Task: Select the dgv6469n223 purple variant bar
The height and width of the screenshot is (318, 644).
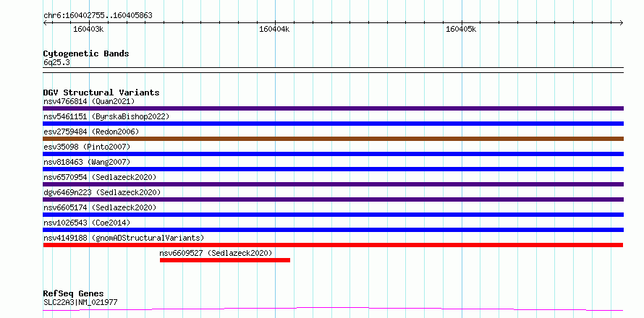Action: pyautogui.click(x=333, y=199)
